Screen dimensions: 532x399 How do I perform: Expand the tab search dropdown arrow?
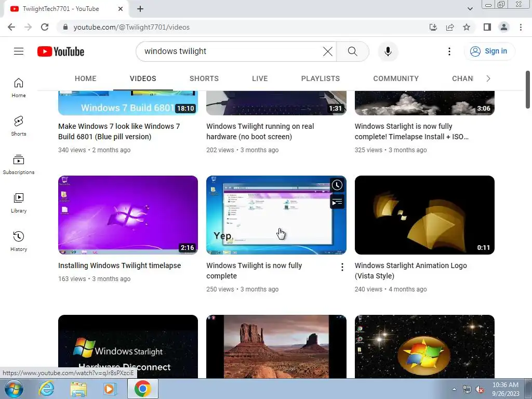point(470,9)
